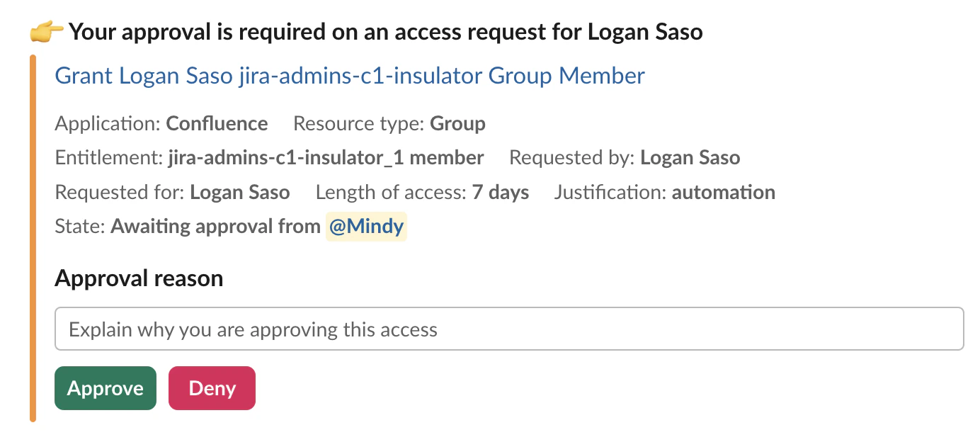Click the Application field label
The image size is (980, 442).
pyautogui.click(x=108, y=124)
